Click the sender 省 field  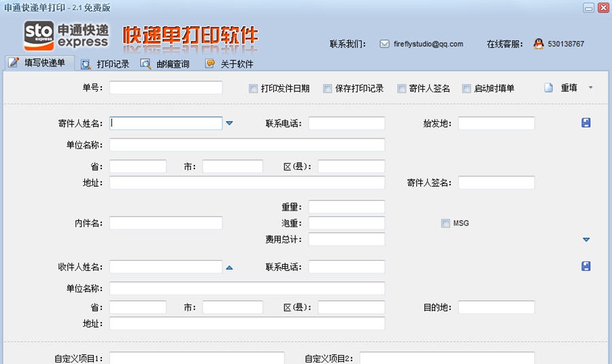coord(138,166)
